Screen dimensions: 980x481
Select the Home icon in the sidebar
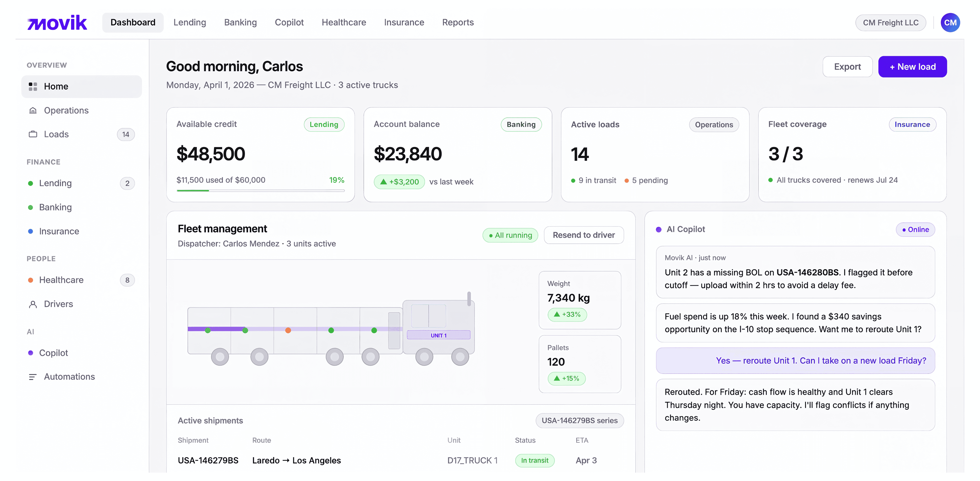pyautogui.click(x=33, y=86)
